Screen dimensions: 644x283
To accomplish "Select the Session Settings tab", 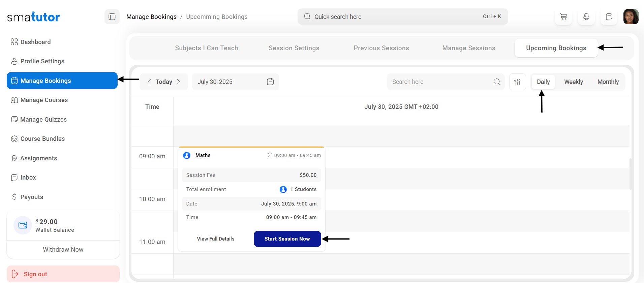I will coord(294,48).
